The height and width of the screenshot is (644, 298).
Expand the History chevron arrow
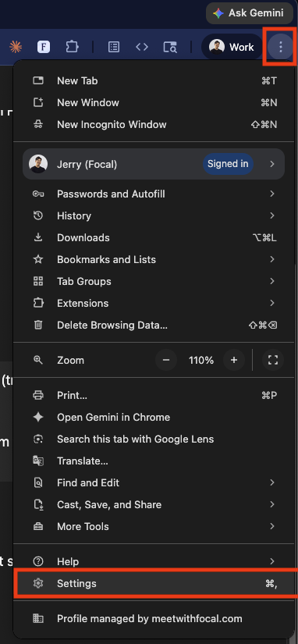point(271,215)
